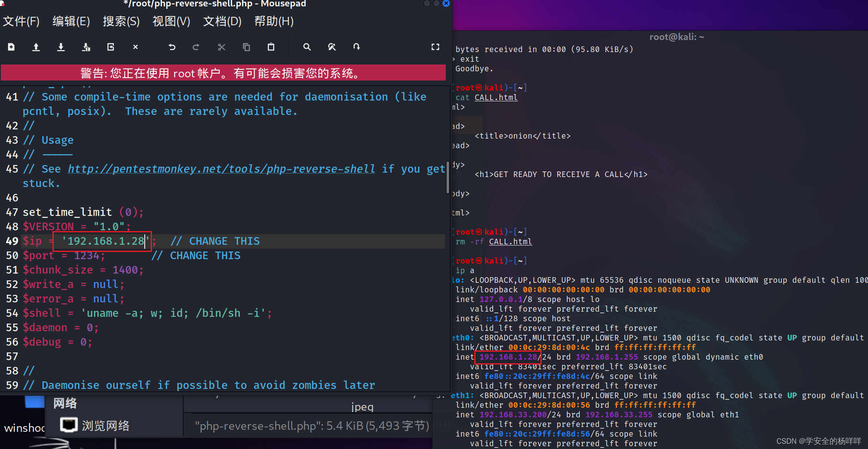Image resolution: width=868 pixels, height=449 pixels.
Task: Create a new document in Mousepad
Action: [x=11, y=47]
